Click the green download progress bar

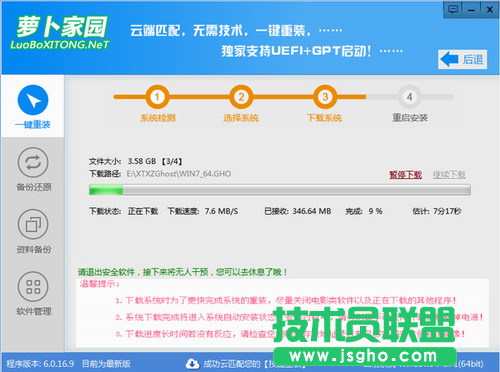[280, 190]
